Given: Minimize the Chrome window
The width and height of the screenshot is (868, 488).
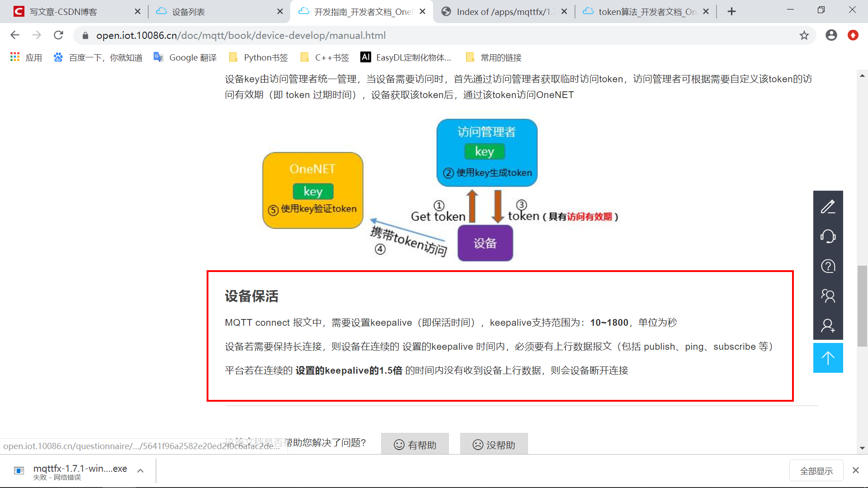Looking at the screenshot, I should (790, 10).
